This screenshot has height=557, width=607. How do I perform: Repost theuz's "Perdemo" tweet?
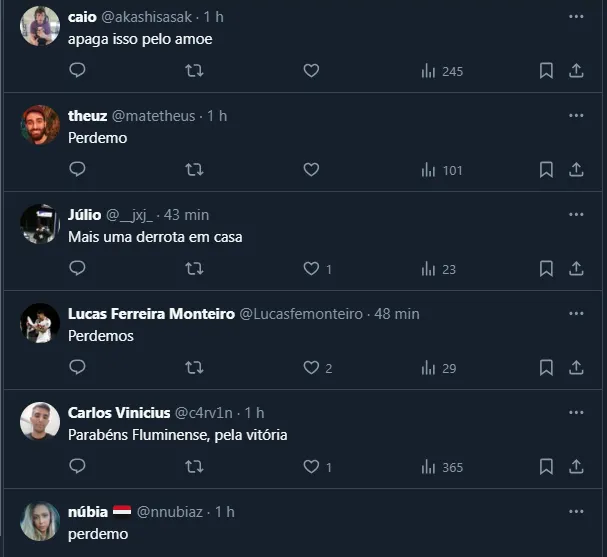[x=195, y=170]
